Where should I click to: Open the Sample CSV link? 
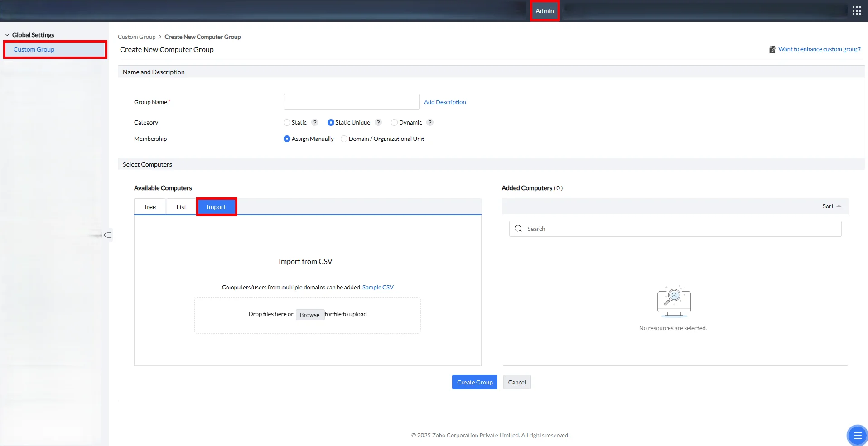click(x=378, y=287)
